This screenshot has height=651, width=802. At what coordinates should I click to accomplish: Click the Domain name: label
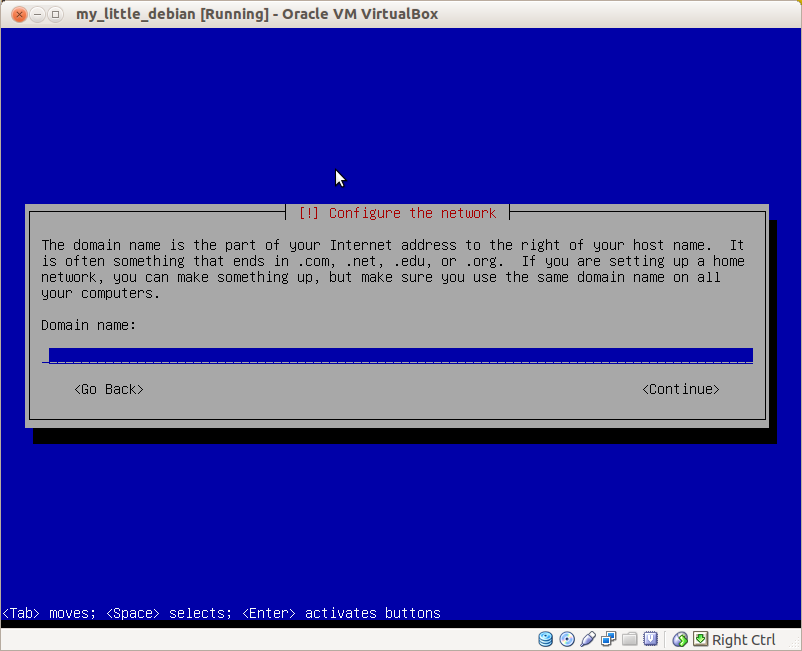click(x=88, y=325)
